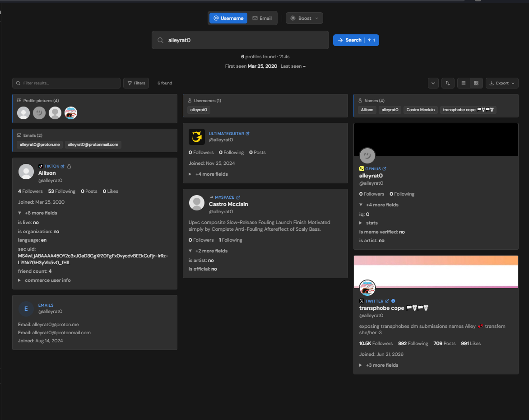The height and width of the screenshot is (420, 529).
Task: Expand commerce user info section
Action: pos(44,280)
